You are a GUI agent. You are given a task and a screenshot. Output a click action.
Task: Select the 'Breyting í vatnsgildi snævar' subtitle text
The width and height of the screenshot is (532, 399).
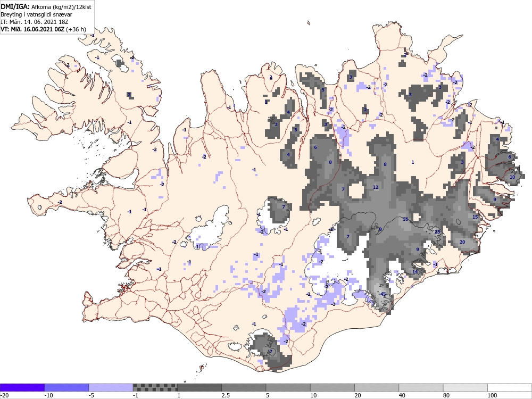click(x=36, y=14)
